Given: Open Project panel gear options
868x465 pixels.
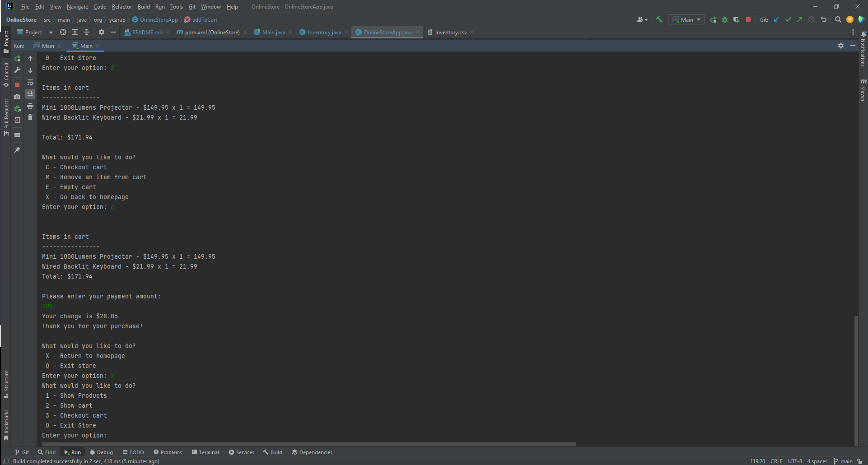Looking at the screenshot, I should click(x=102, y=32).
